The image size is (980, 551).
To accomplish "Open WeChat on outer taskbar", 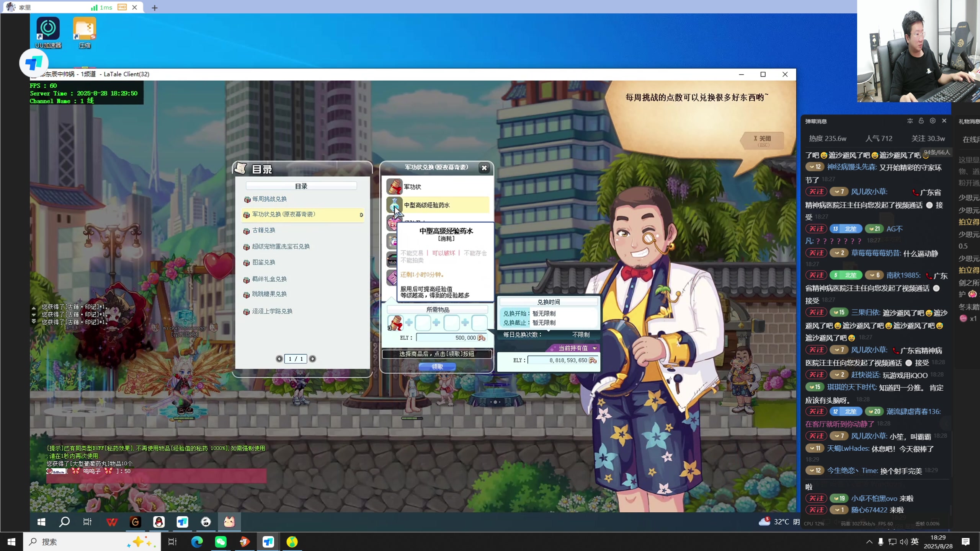I will 220,542.
